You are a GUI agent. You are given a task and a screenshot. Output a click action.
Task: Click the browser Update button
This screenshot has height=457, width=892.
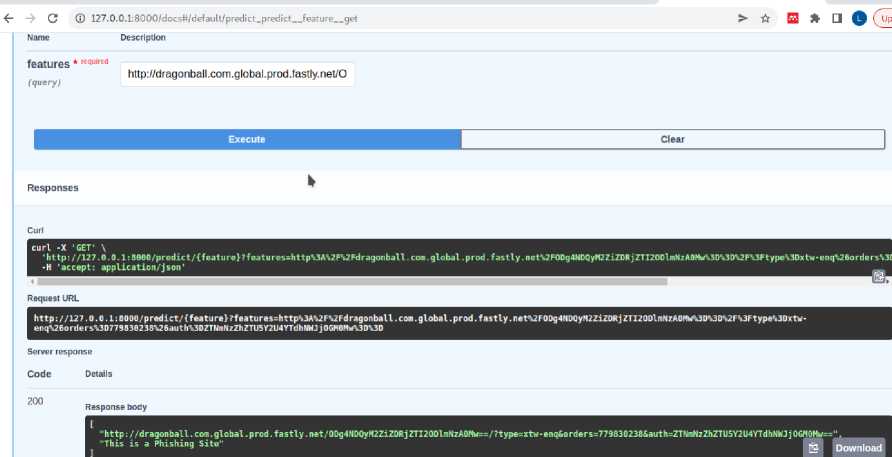[883, 18]
